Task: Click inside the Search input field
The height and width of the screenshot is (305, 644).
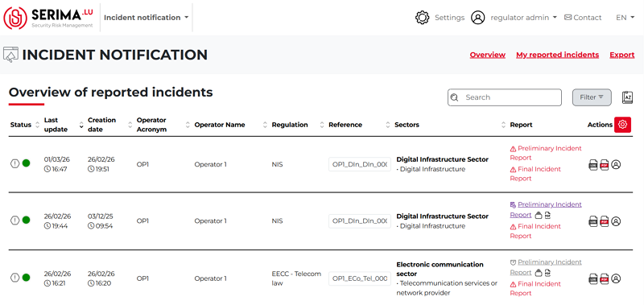Action: click(505, 97)
